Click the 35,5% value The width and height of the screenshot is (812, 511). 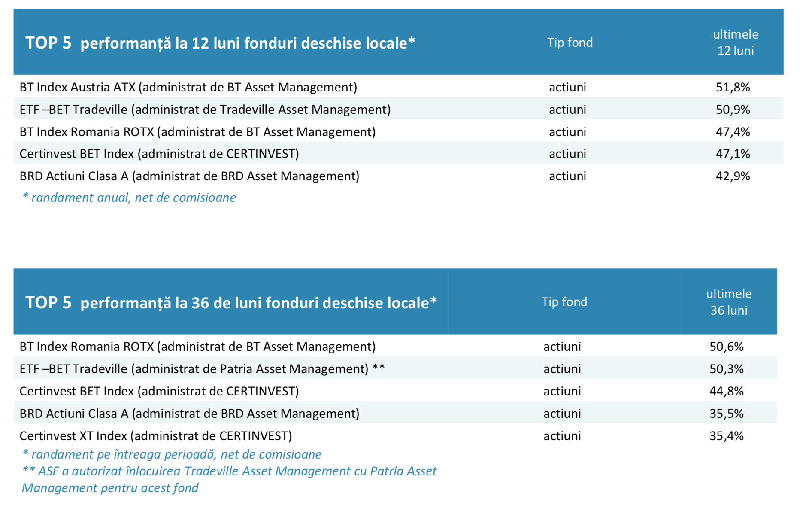pos(726,414)
